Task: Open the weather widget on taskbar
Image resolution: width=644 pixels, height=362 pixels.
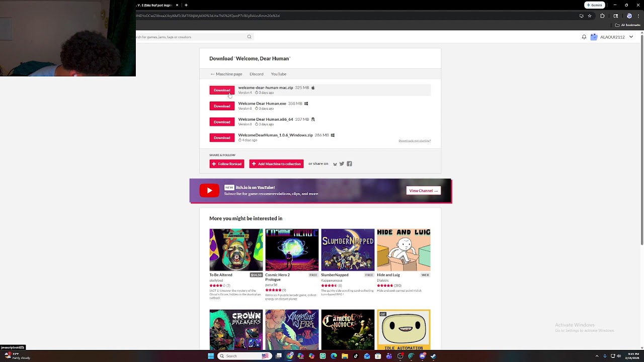Action: [x=18, y=356]
